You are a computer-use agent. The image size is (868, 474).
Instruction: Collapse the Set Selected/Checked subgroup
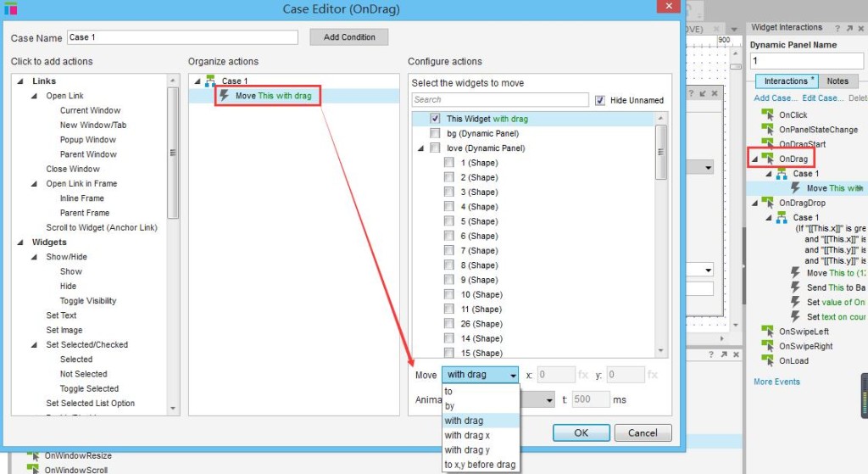(34, 345)
